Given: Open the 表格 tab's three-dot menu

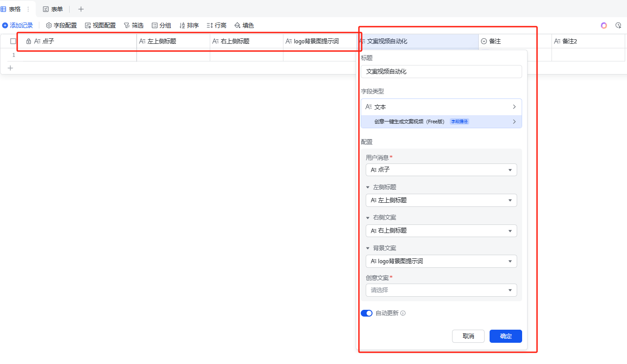Looking at the screenshot, I should tap(28, 9).
